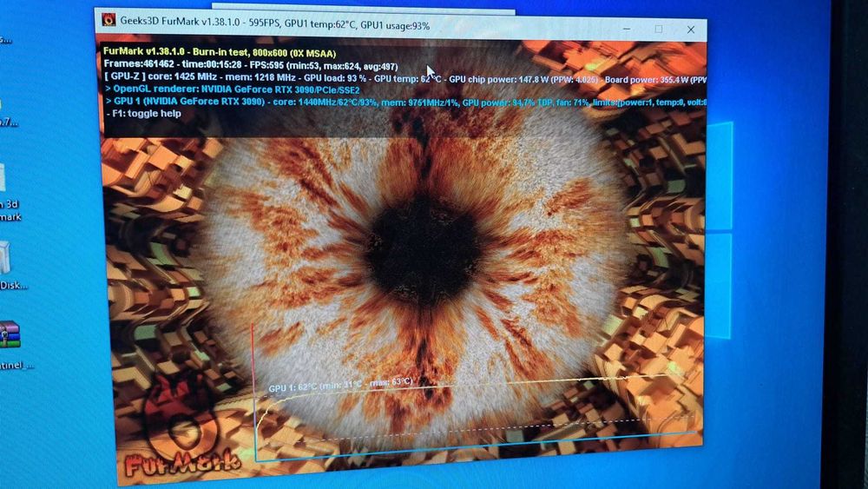868x489 pixels.
Task: Select the desktop icon above the '3d mark' label
Action: (x=3, y=178)
